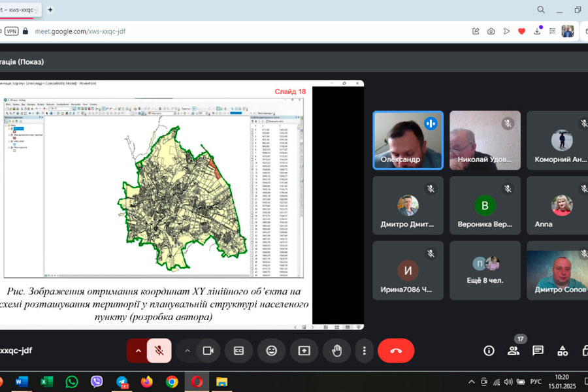The height and width of the screenshot is (392, 588).
Task: Select Anna participant tile
Action: 557,206
